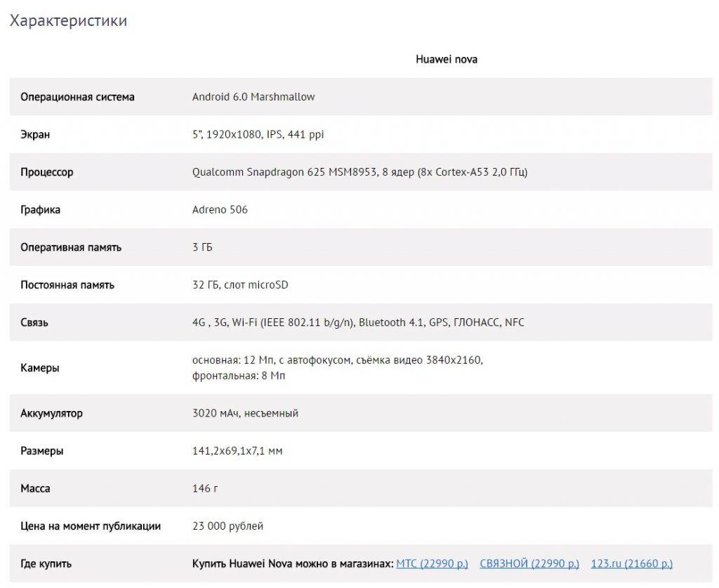Click the Adreno 506 graphics value
Viewport: 719px width, 588px height.
point(220,209)
